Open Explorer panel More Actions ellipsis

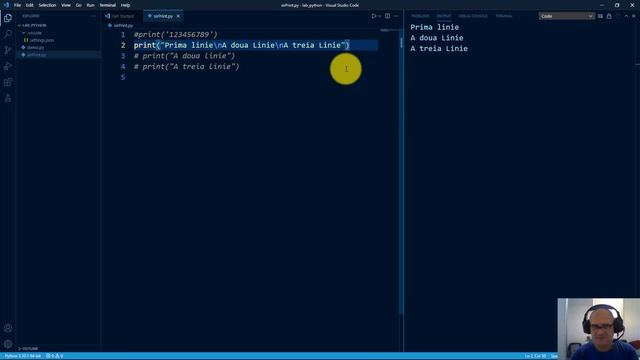[93, 16]
